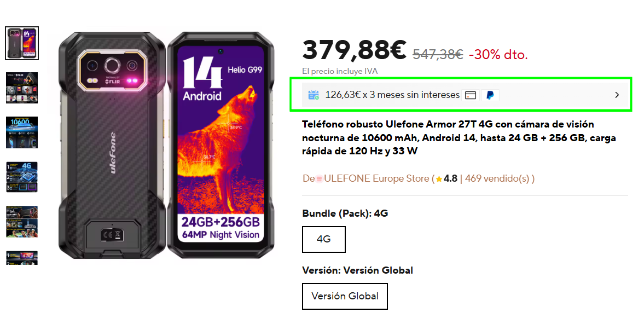Click the main product phone image
This screenshot has height=324, width=644.
166,146
